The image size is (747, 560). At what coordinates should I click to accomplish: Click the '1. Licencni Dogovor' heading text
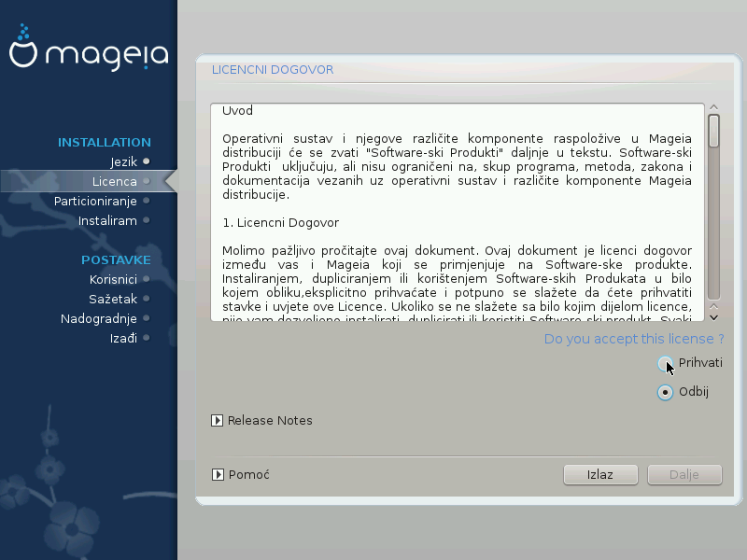(x=281, y=223)
